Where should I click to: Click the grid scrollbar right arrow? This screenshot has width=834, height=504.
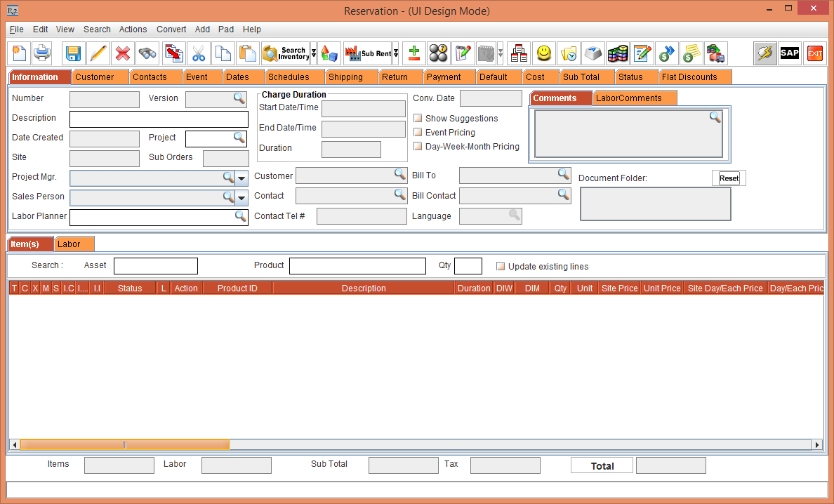point(818,444)
